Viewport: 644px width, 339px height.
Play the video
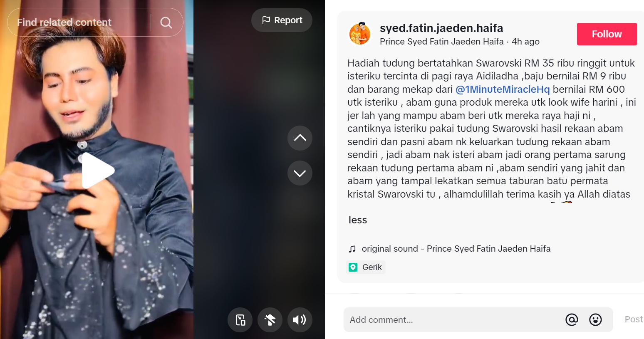pyautogui.click(x=98, y=171)
